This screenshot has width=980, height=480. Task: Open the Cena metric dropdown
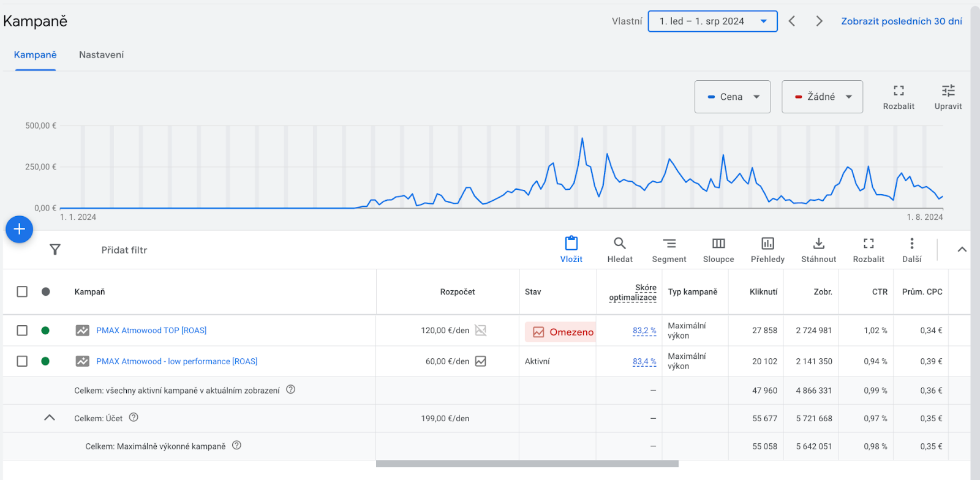732,97
